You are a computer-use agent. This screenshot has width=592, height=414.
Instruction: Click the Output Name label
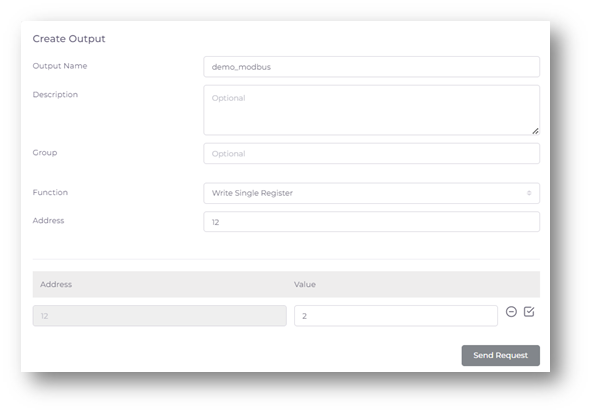(60, 66)
